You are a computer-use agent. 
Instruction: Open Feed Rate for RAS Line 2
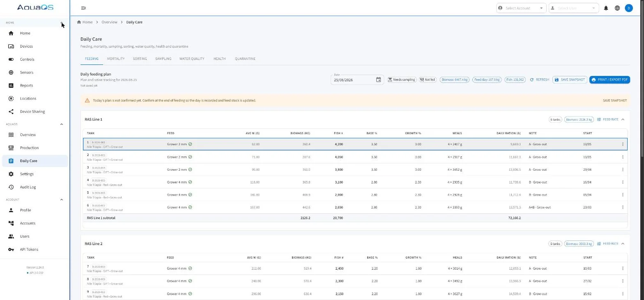point(607,244)
